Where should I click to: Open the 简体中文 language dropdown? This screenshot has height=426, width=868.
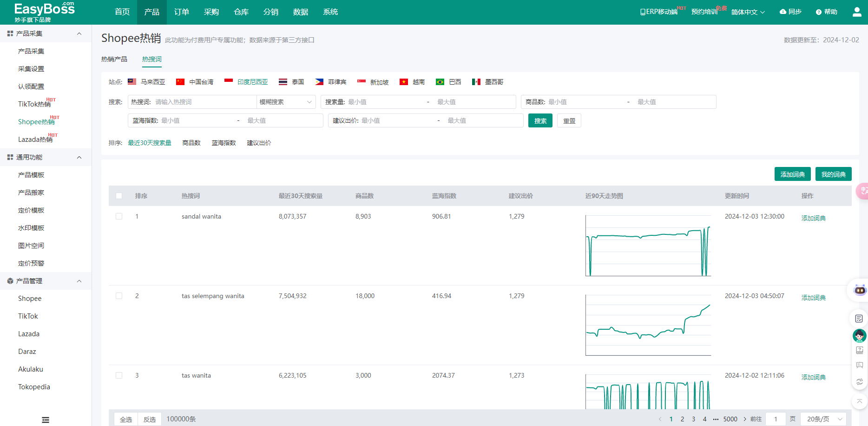click(748, 12)
